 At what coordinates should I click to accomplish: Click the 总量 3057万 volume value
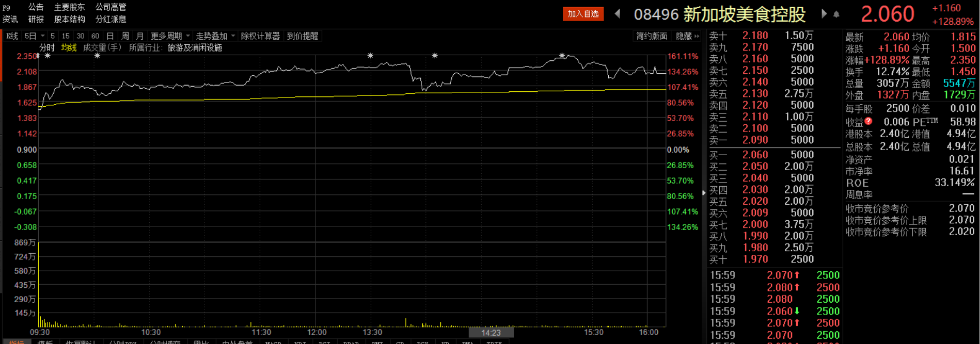(x=893, y=83)
